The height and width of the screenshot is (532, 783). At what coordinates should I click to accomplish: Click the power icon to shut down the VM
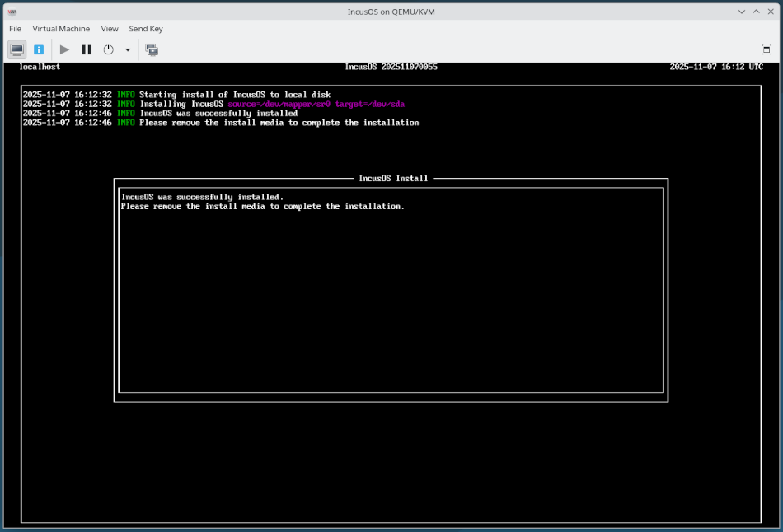pos(108,49)
